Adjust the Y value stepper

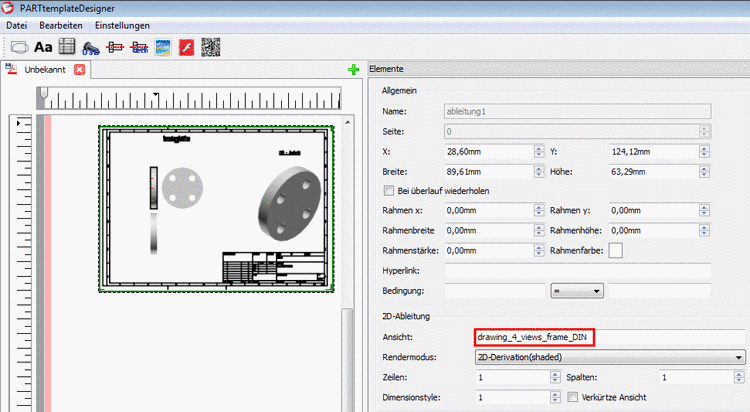704,152
